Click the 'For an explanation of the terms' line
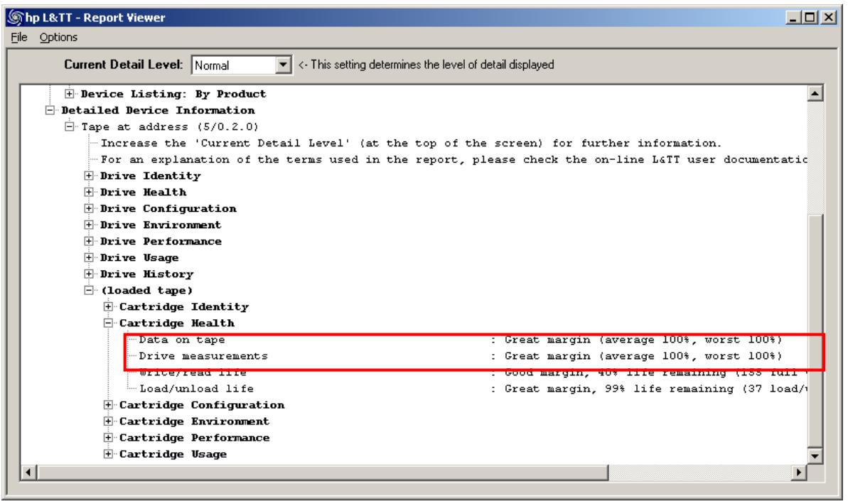This screenshot has width=848, height=504. pos(453,159)
